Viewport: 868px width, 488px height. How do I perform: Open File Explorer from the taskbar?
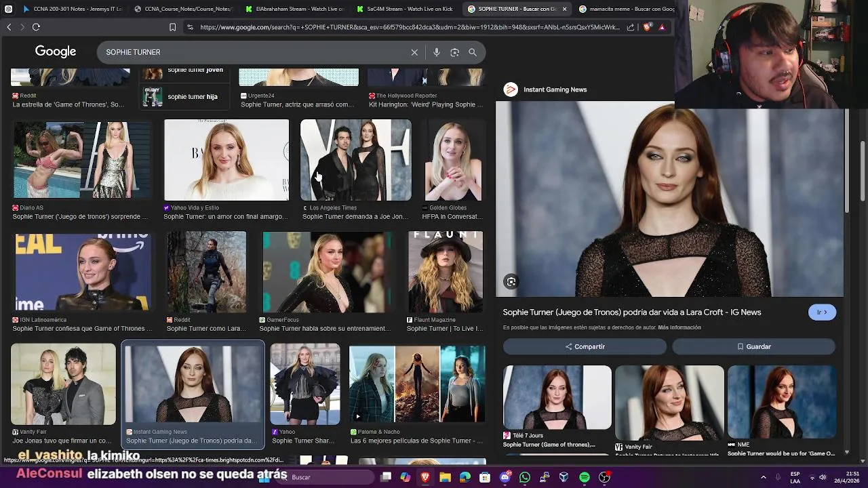[x=445, y=477]
